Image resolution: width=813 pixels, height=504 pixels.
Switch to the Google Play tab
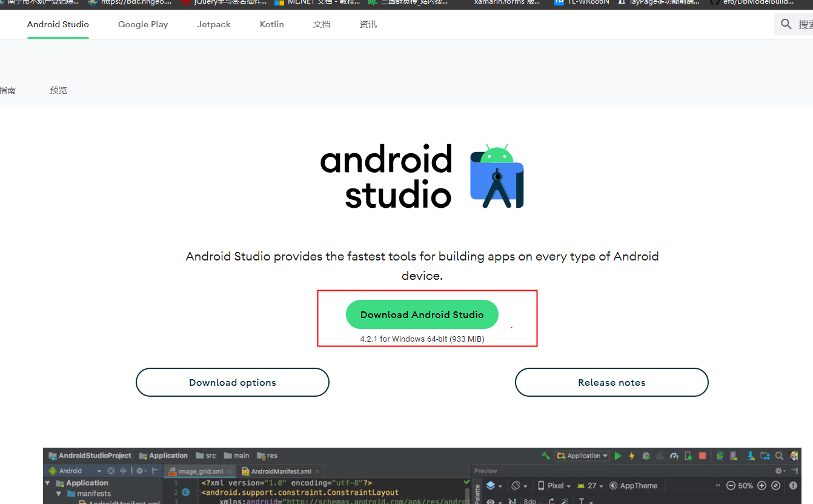[x=143, y=24]
